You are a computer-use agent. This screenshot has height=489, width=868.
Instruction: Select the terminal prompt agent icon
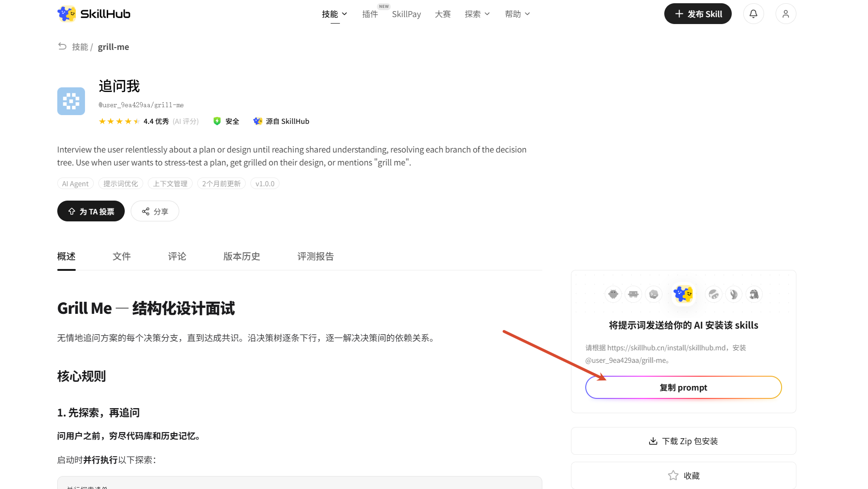pyautogui.click(x=654, y=294)
